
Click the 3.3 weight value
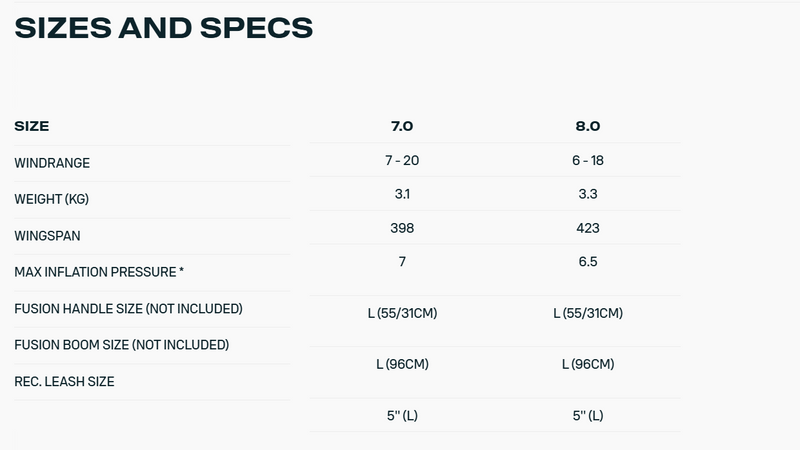588,194
